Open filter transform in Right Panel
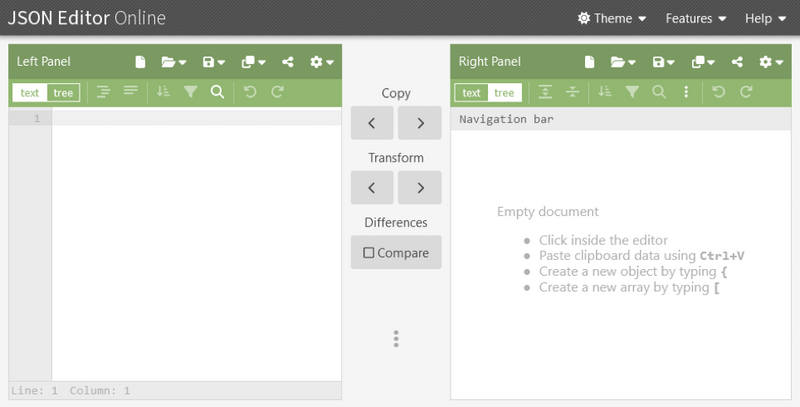The height and width of the screenshot is (407, 800). click(x=632, y=92)
